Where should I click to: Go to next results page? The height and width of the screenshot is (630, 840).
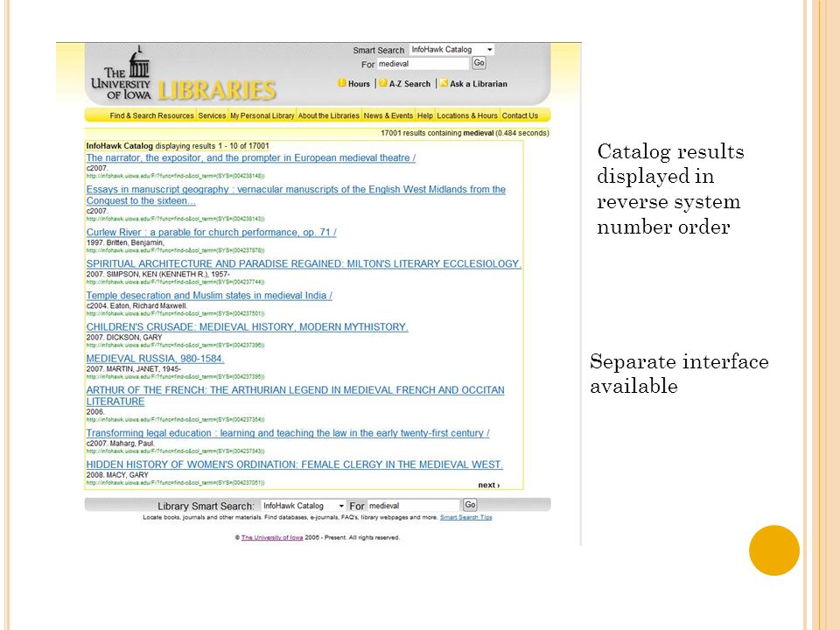488,486
